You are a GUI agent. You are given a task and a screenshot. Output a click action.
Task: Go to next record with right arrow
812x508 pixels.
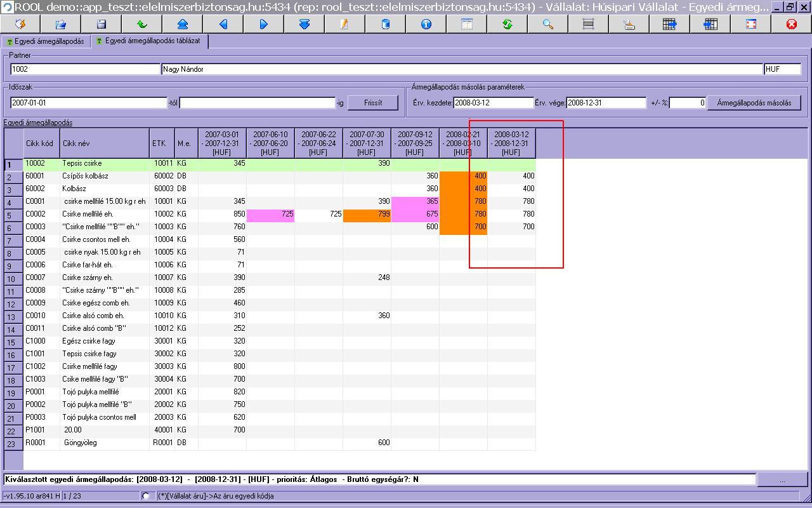264,24
